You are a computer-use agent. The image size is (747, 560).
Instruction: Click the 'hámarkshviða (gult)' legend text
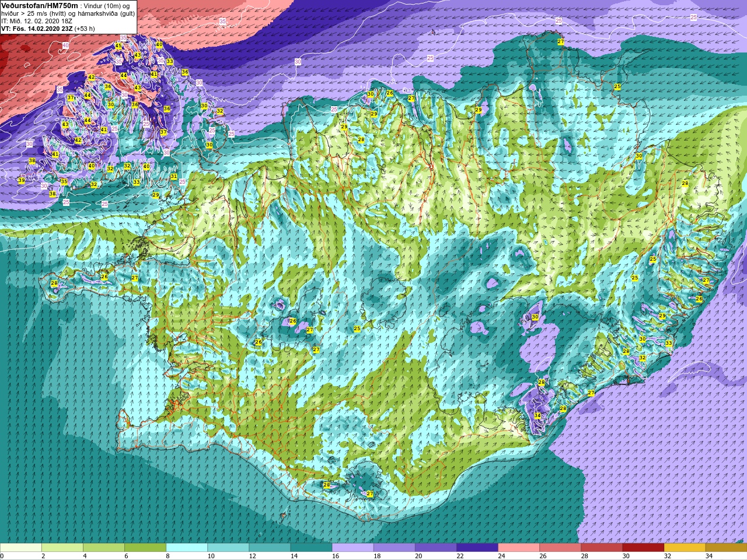(x=107, y=13)
